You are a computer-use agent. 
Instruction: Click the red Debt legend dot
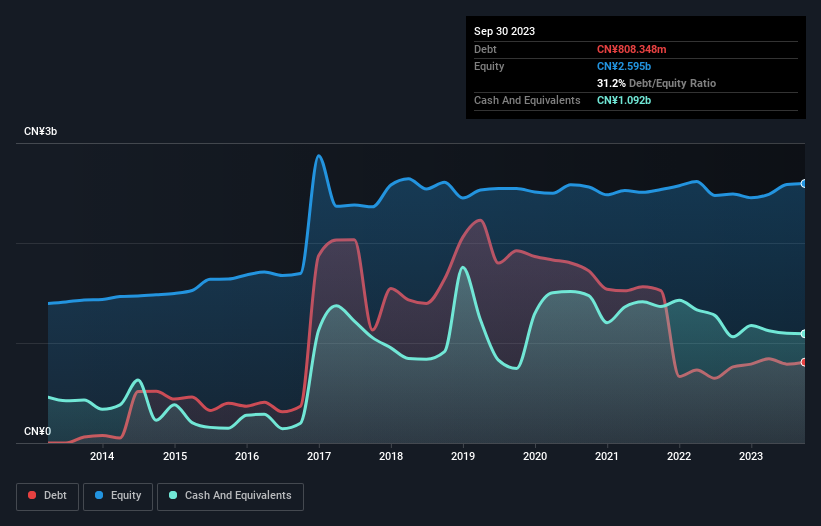tap(32, 495)
